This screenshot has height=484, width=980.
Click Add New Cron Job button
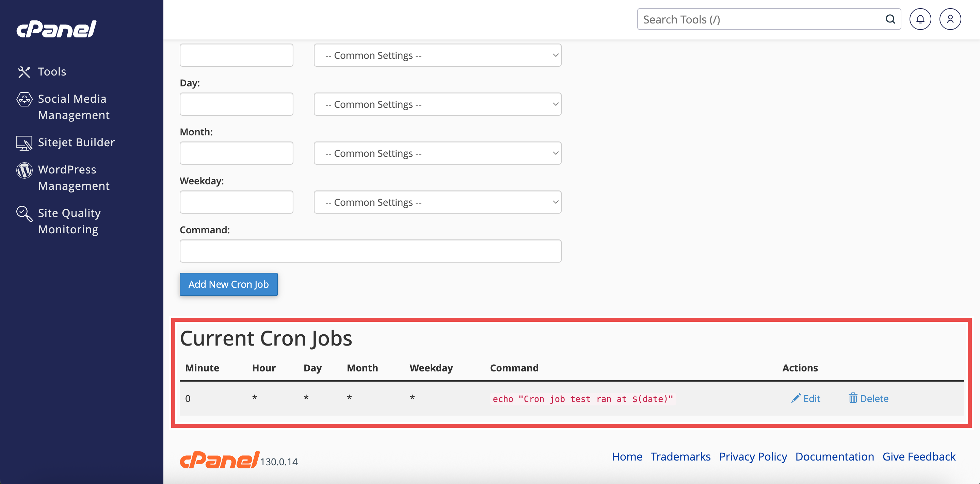(x=228, y=284)
